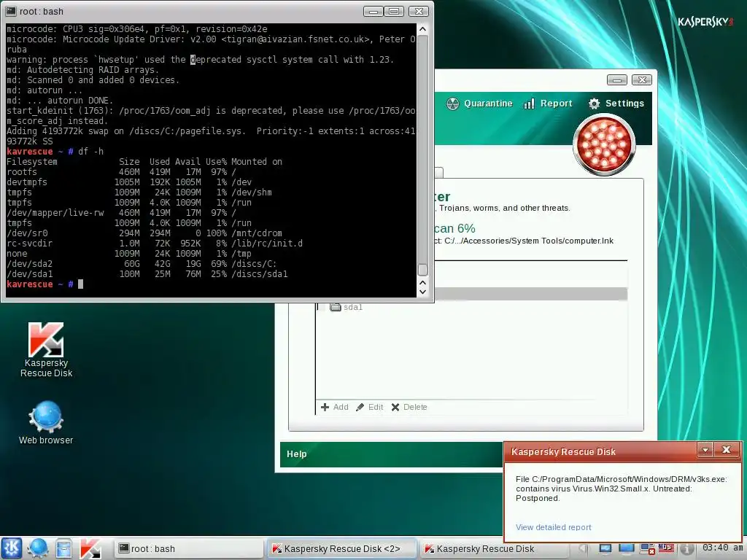Click Edit scan object button
This screenshot has height=560, width=747.
click(370, 407)
